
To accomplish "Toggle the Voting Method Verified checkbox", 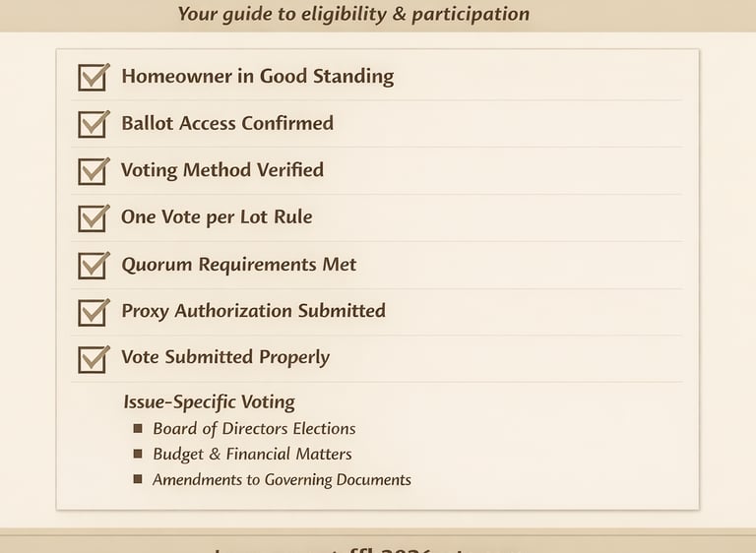I will tap(93, 171).
